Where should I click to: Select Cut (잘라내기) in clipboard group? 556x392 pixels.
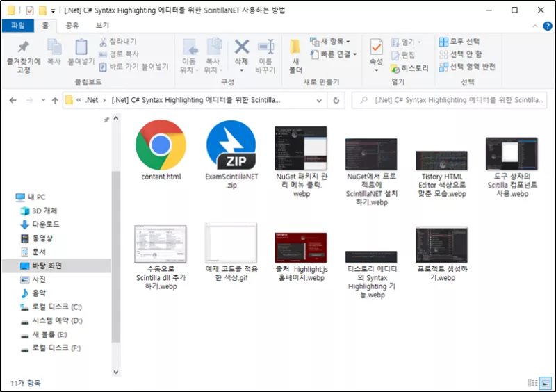click(x=118, y=42)
